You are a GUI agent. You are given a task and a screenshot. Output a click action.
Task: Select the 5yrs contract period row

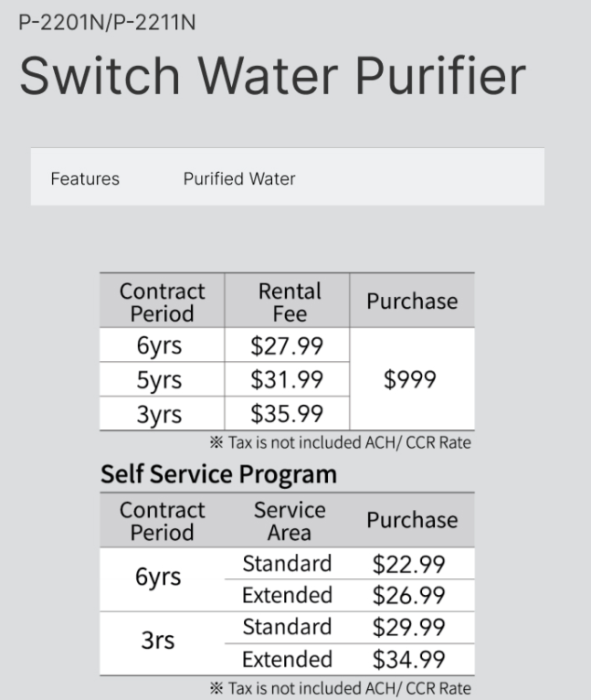(x=159, y=379)
